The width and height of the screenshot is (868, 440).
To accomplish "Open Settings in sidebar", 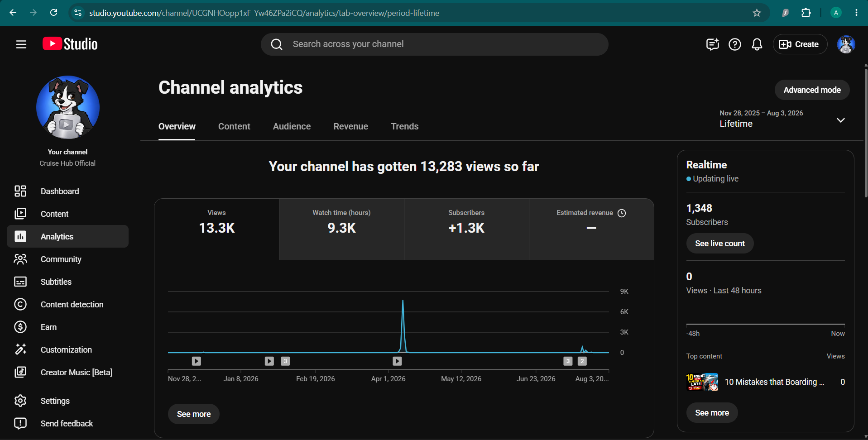I will tap(68, 401).
